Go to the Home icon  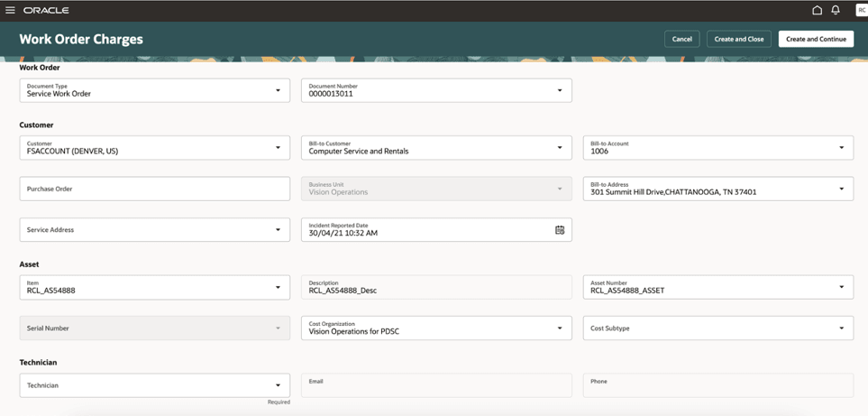click(x=817, y=11)
